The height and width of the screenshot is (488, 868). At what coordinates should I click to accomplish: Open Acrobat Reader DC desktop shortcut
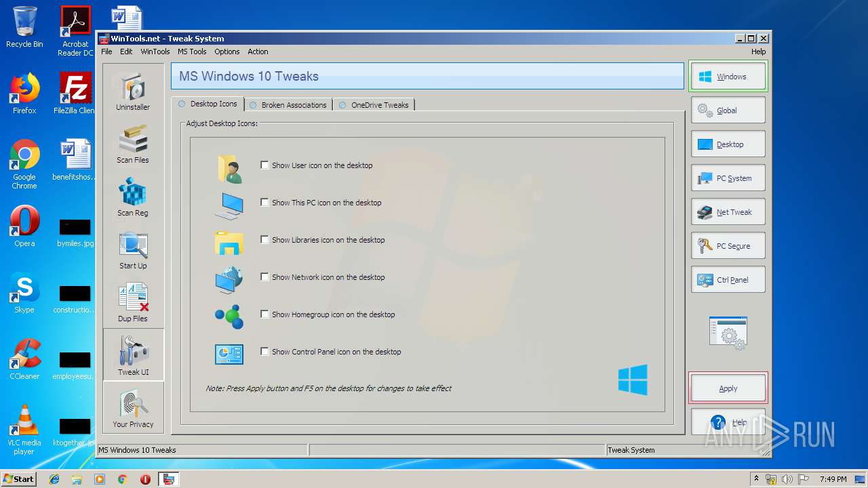point(75,30)
